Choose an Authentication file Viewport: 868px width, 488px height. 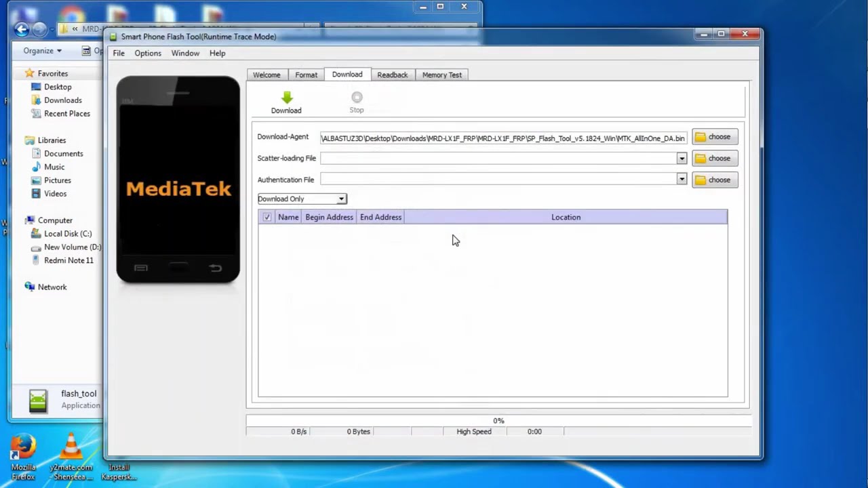pyautogui.click(x=715, y=180)
